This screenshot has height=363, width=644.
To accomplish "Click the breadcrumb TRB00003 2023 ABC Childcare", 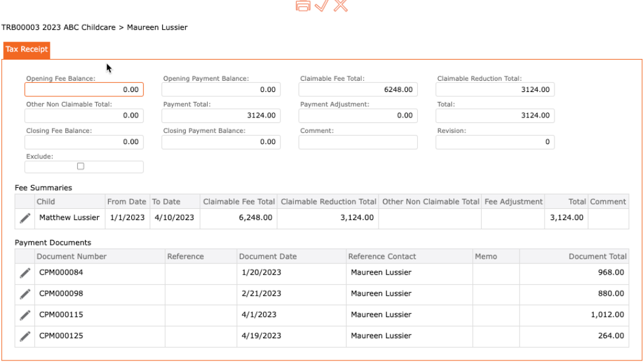I will coord(58,27).
